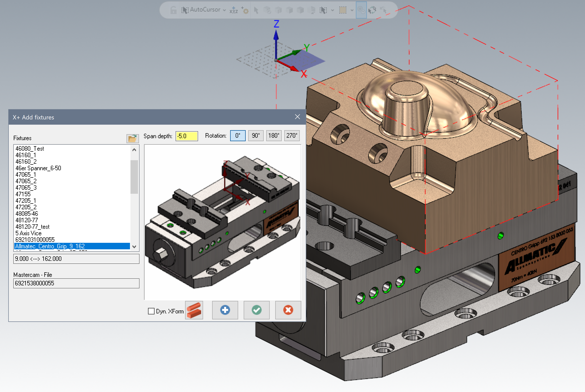Click the x,y,z fast point icon

[233, 10]
